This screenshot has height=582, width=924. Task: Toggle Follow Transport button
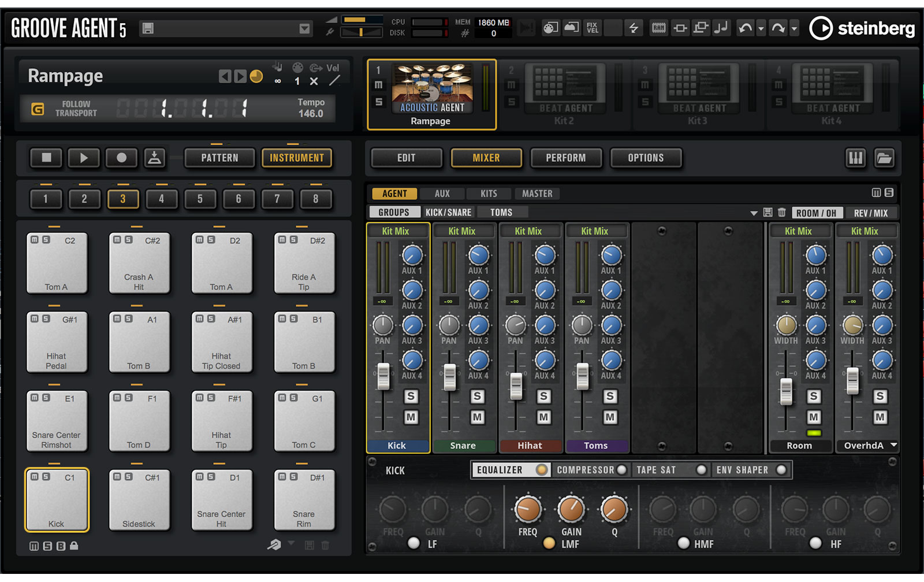38,109
